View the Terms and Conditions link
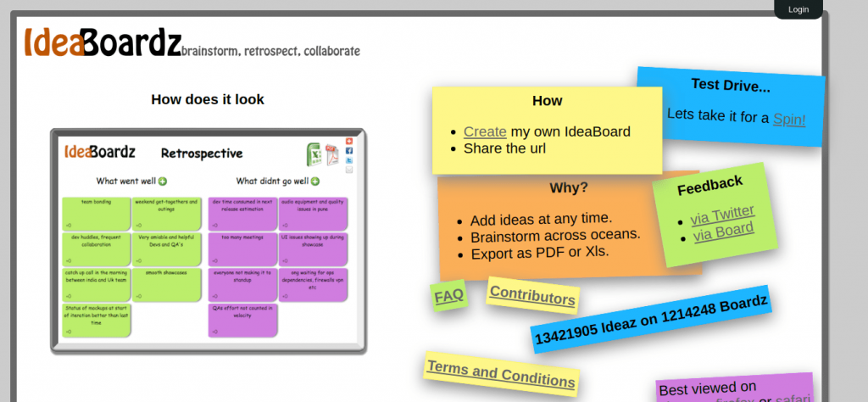The height and width of the screenshot is (402, 868). coord(501,373)
